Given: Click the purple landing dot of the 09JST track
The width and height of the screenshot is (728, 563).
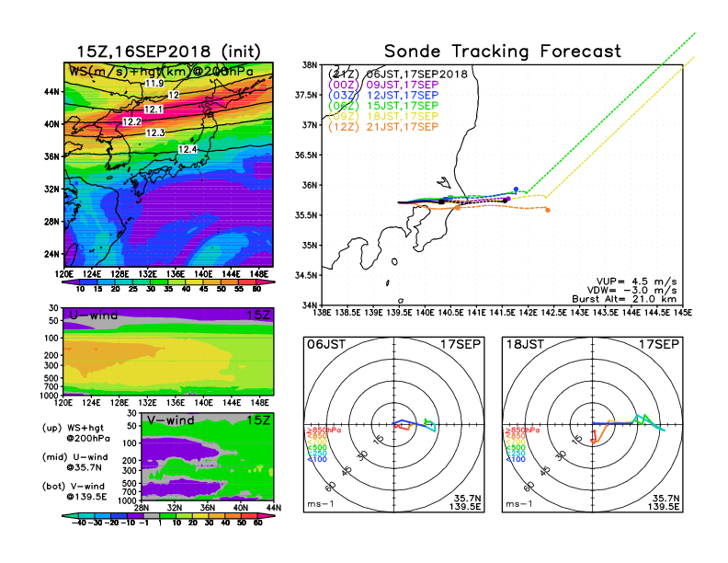Looking at the screenshot, I should click(508, 199).
